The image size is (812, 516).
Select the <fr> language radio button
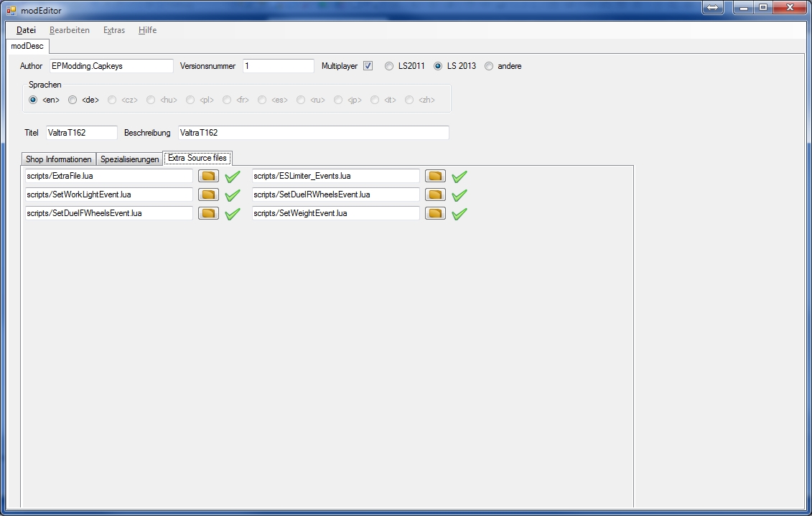227,100
